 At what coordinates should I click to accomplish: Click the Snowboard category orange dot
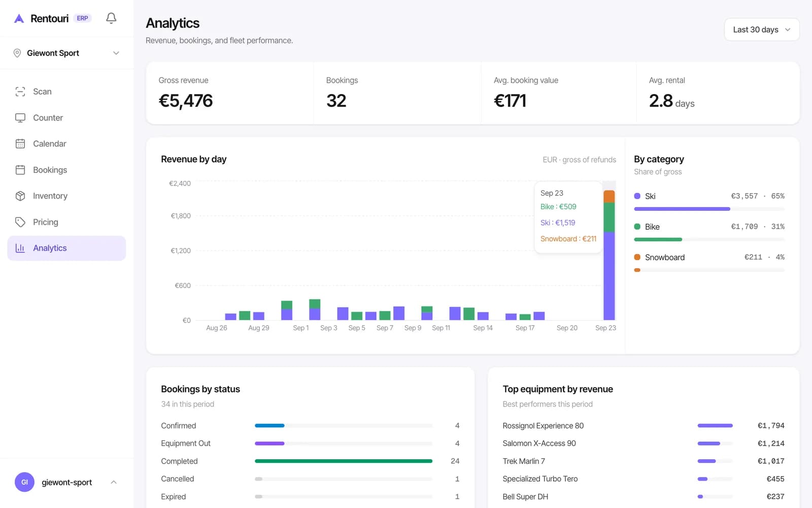point(637,257)
